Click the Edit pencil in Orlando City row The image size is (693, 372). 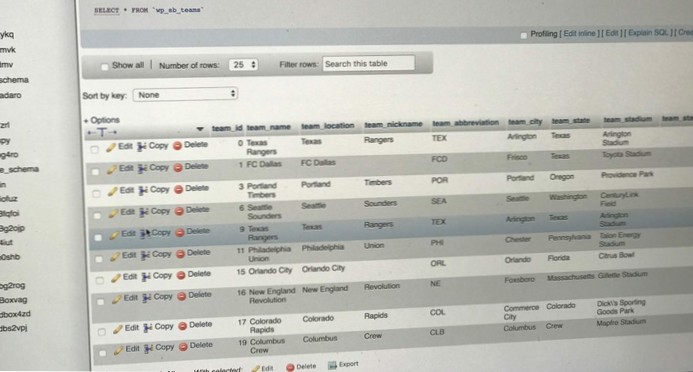coord(116,277)
